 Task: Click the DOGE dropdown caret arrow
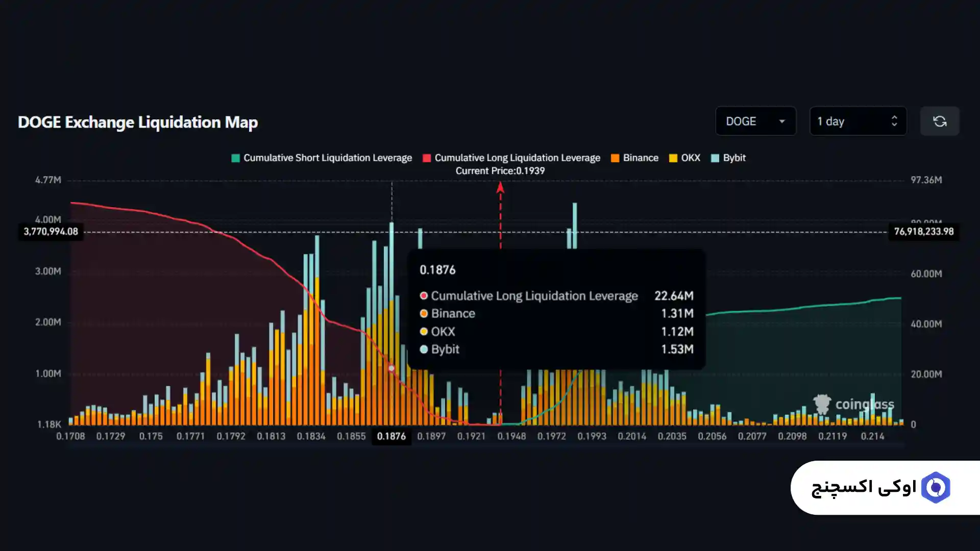(x=781, y=121)
